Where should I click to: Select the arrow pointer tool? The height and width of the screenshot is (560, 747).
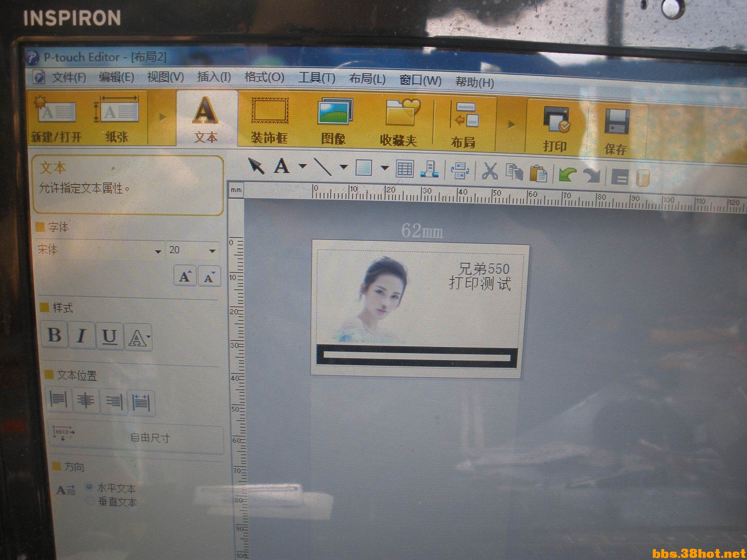[256, 166]
